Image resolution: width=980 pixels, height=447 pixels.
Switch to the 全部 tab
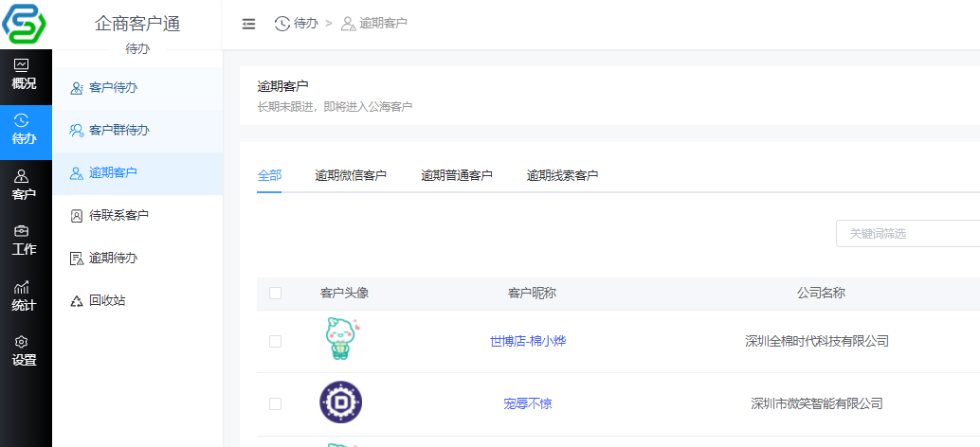pos(269,175)
